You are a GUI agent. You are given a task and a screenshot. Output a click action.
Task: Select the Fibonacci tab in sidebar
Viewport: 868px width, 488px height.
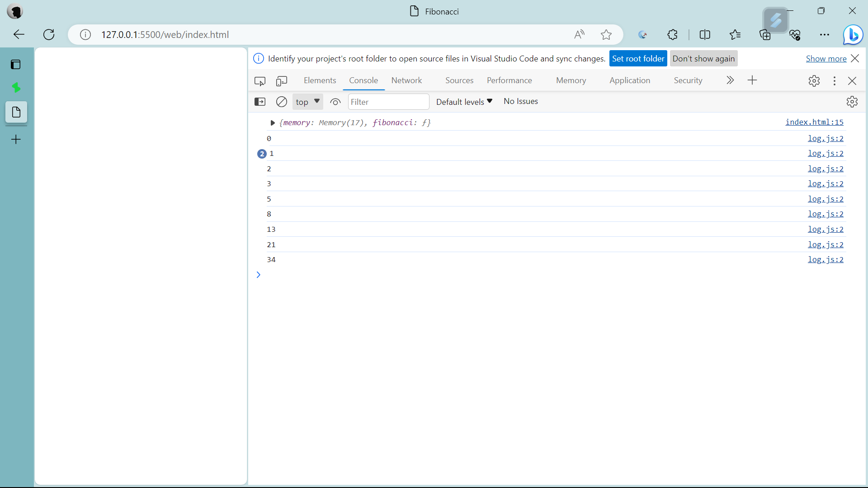coord(16,112)
